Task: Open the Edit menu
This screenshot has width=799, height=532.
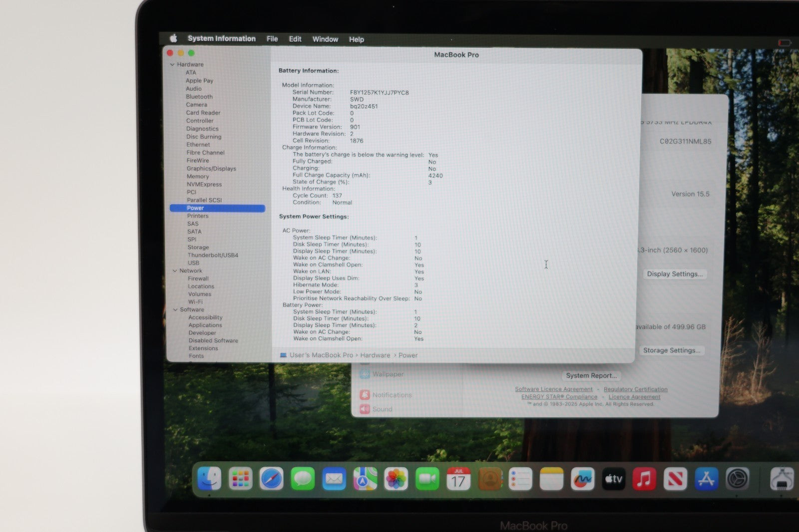Action: [295, 39]
